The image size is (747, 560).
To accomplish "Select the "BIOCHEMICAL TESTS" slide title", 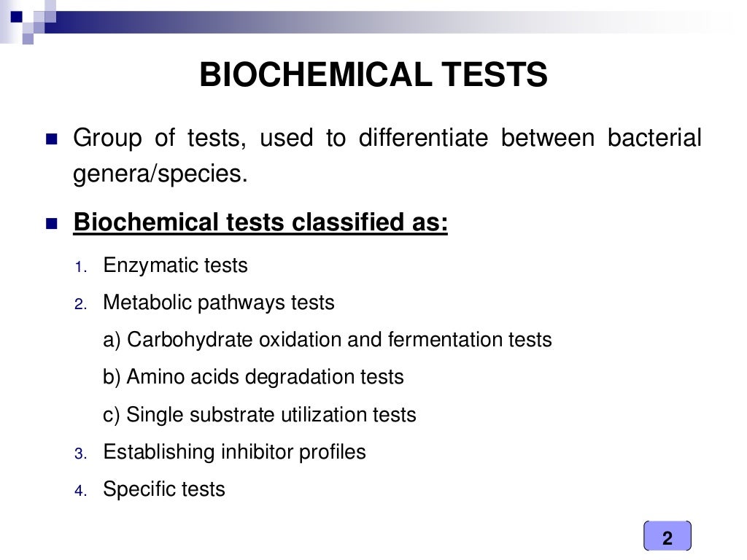I will pyautogui.click(x=373, y=76).
